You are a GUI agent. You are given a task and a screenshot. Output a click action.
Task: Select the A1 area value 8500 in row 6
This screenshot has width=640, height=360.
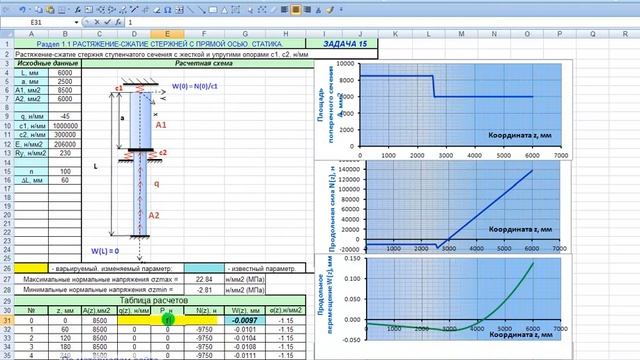click(64, 90)
